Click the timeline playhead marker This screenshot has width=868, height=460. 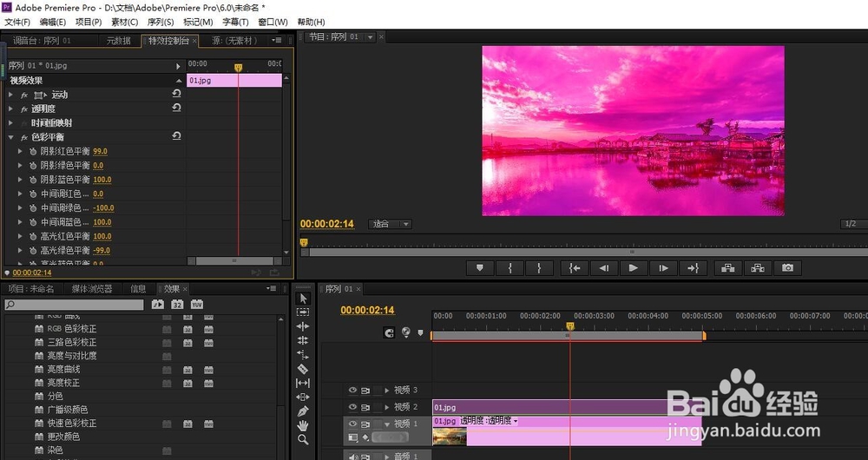(x=570, y=326)
